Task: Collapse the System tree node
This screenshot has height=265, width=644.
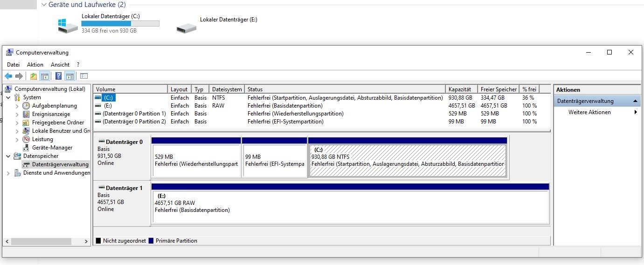Action: point(8,97)
